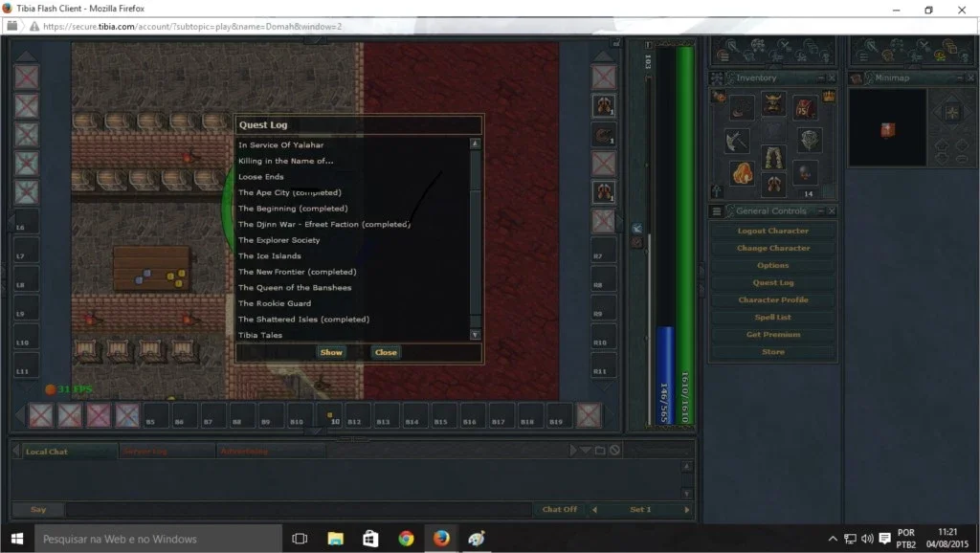980x553 pixels.
Task: Collapse the Minimap panel
Action: (960, 78)
